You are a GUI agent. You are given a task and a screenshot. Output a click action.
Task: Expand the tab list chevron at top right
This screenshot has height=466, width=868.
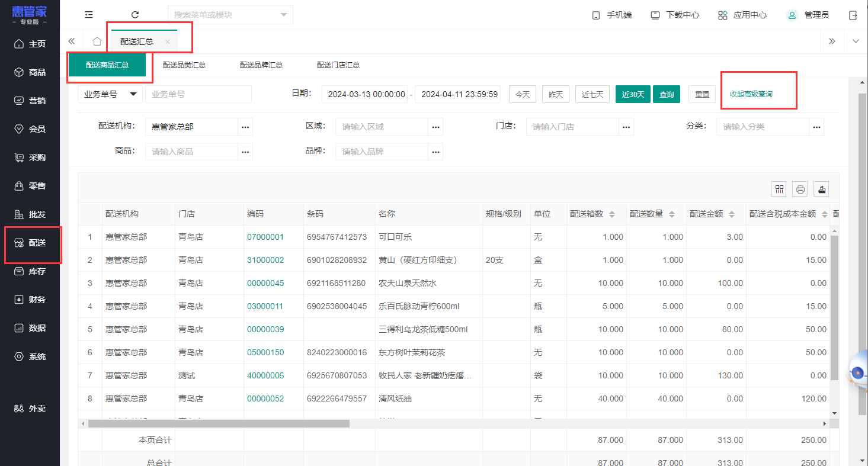click(x=855, y=41)
